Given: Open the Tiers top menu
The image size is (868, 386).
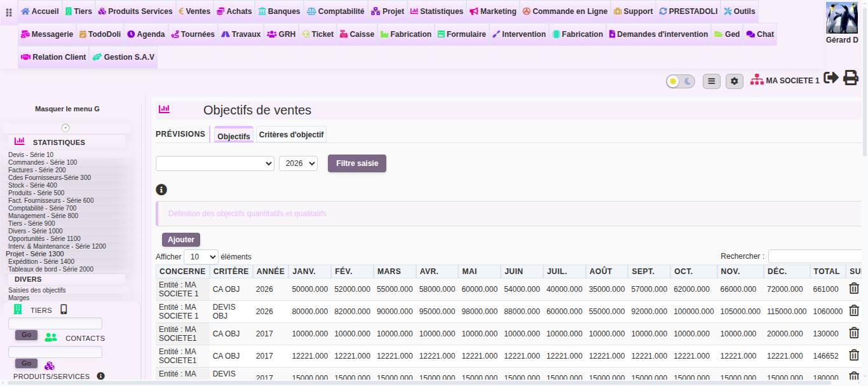Looking at the screenshot, I should [78, 11].
